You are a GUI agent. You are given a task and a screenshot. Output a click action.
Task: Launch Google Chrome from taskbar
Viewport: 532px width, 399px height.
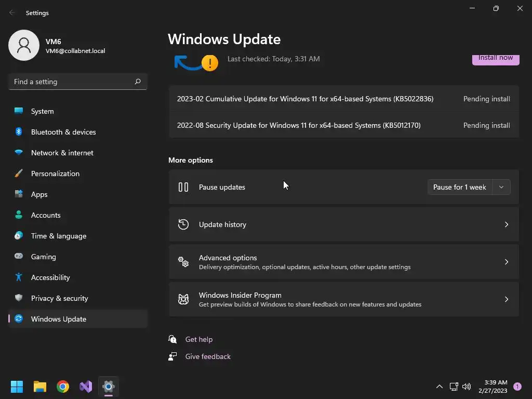(x=63, y=387)
